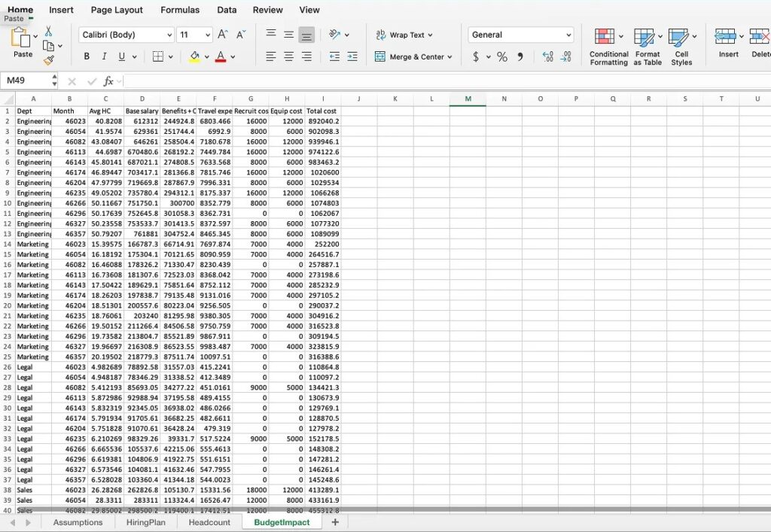This screenshot has height=532, width=771.
Task: Click the Increase Decimal icon
Action: 547,57
